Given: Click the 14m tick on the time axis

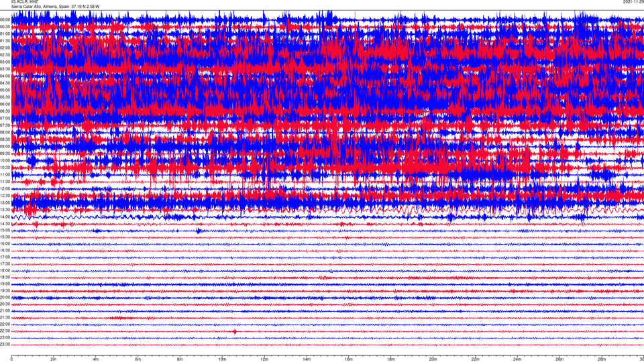Looking at the screenshot, I should point(307,359).
